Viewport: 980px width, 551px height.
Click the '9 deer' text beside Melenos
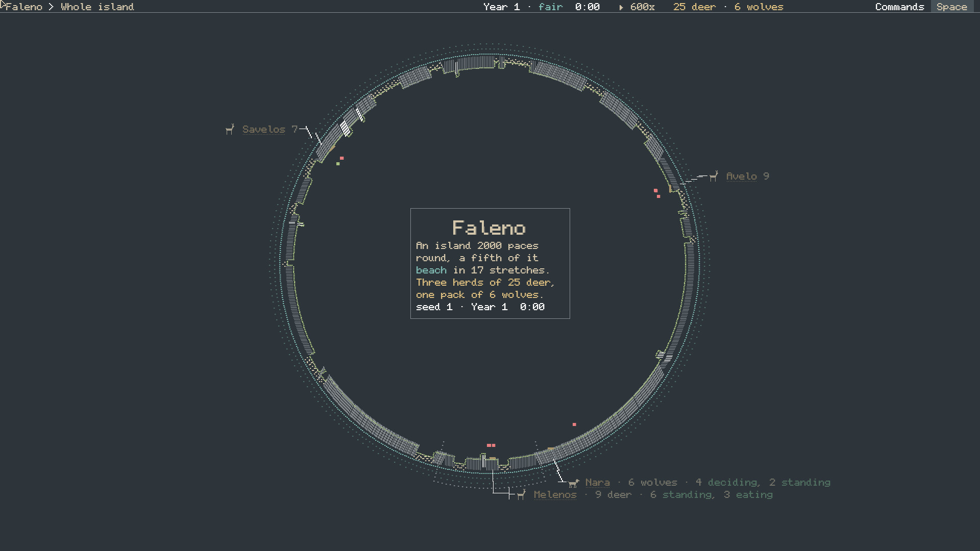pos(613,495)
